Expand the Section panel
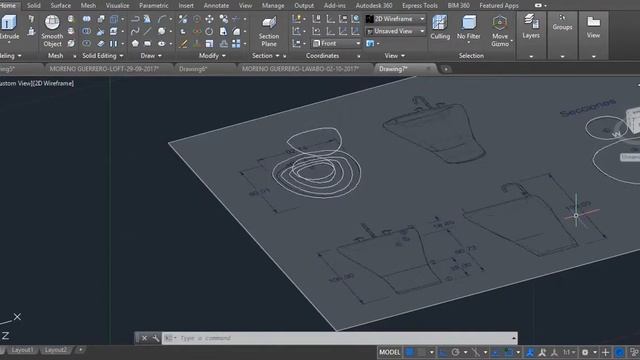640x360 pixels. click(266, 56)
